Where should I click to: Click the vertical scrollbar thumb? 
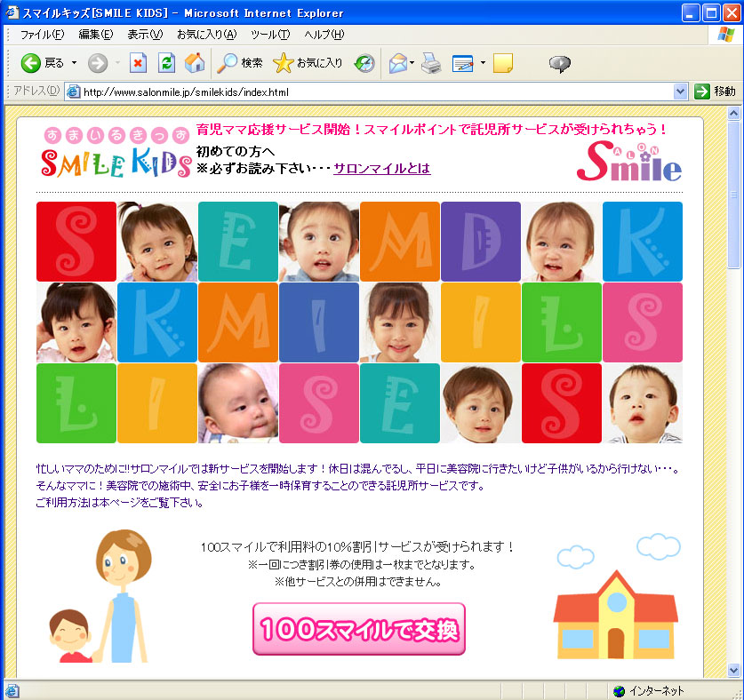click(x=733, y=195)
